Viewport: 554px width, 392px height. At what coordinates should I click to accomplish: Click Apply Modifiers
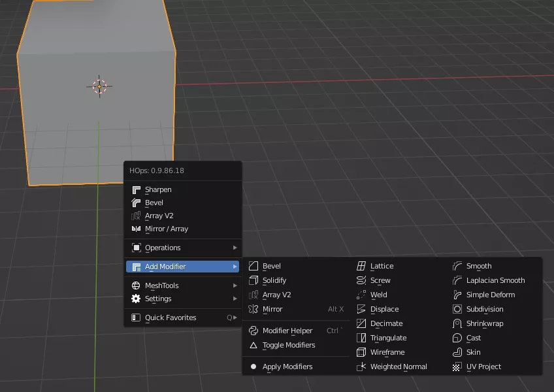tap(287, 367)
